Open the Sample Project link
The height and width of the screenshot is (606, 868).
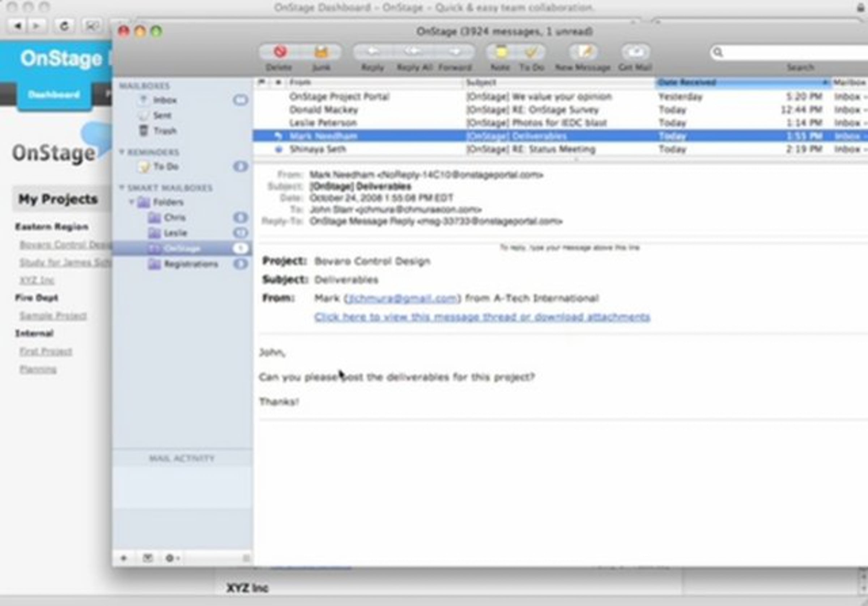(x=53, y=316)
